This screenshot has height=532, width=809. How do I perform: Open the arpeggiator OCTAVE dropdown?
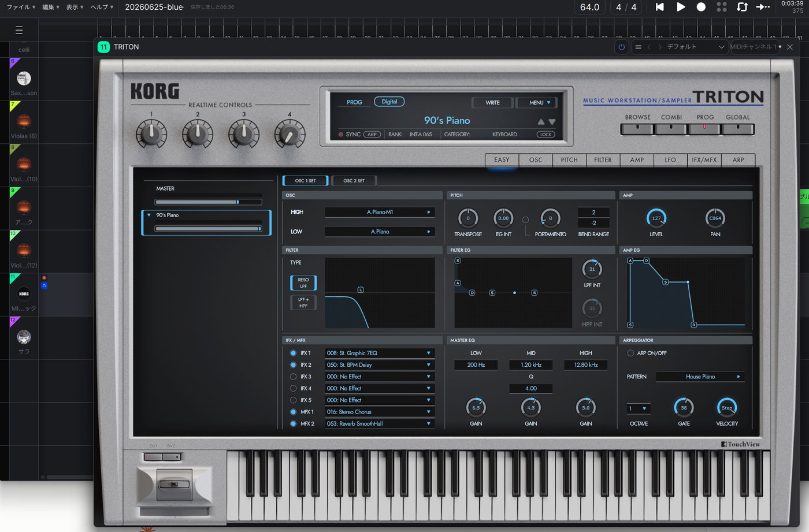(x=639, y=408)
